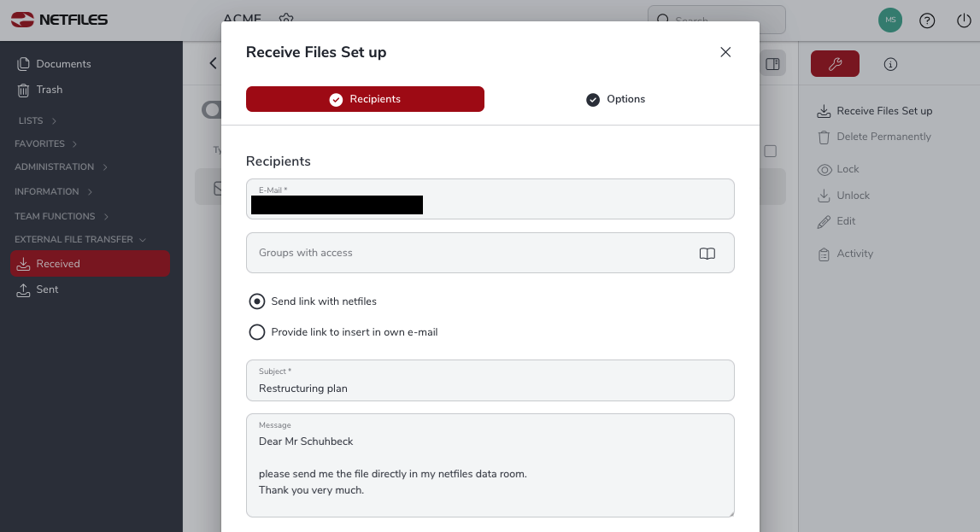Select Send link with netfiles option

coord(257,301)
